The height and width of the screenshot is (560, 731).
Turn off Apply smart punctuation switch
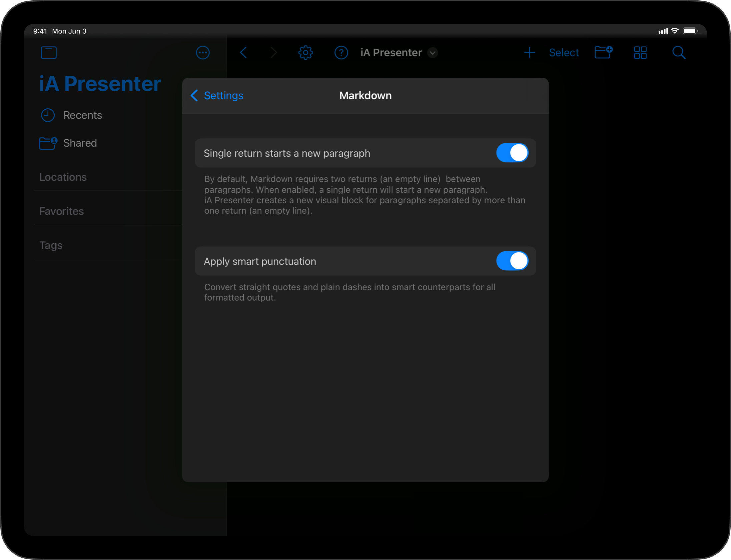click(512, 261)
